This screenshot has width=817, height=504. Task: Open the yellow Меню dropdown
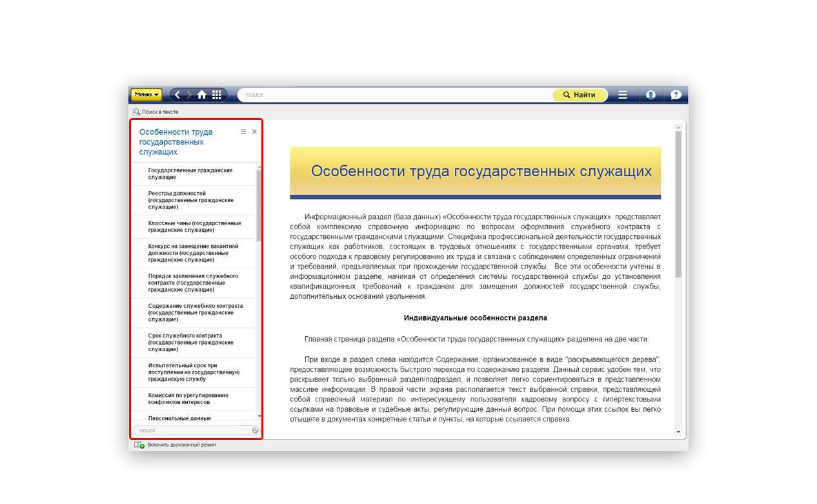click(146, 95)
